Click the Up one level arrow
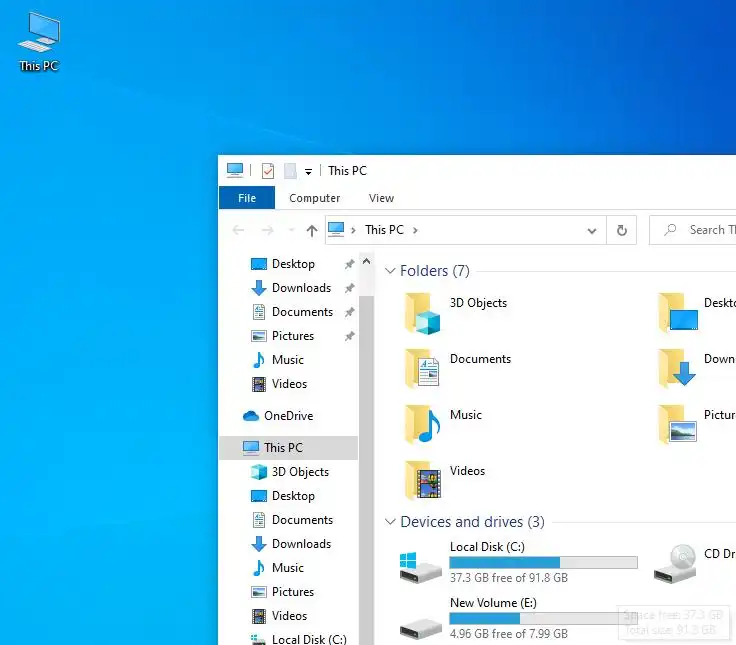Screen dimensions: 736x645 coord(312,230)
